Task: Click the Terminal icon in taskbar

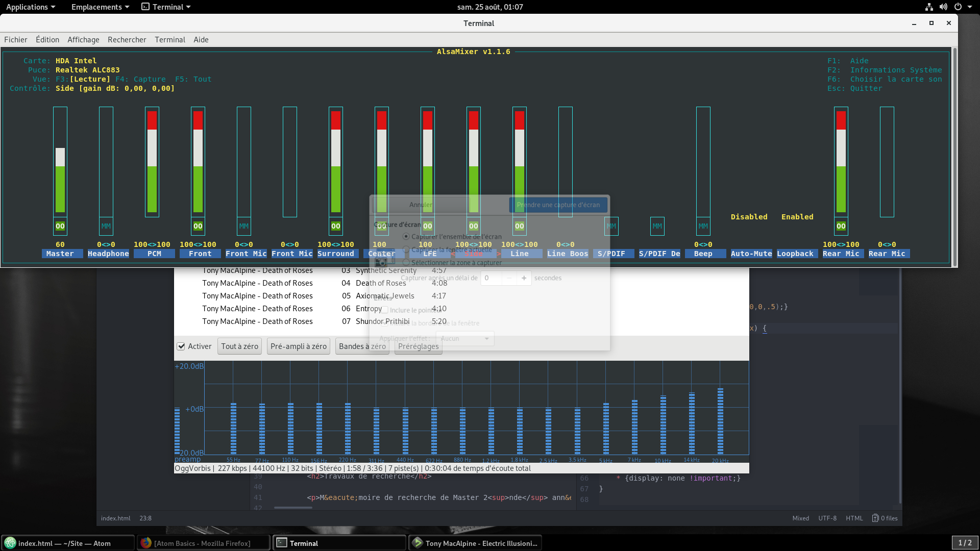Action: point(282,543)
